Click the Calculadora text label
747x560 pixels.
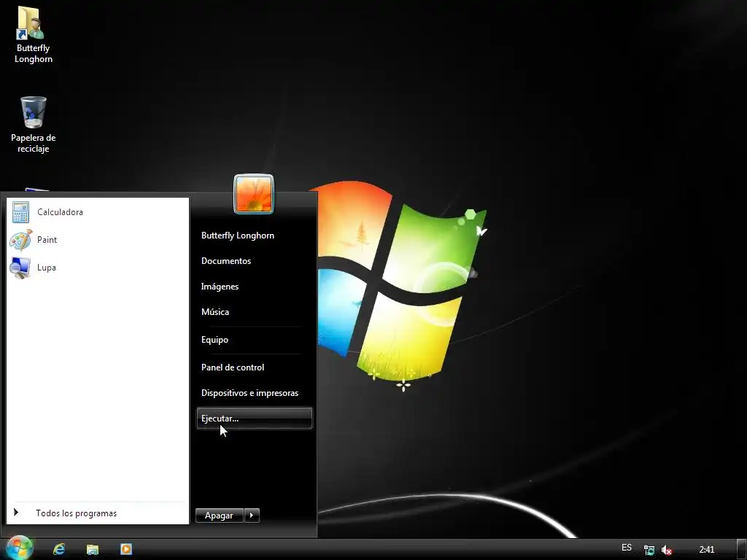pos(60,212)
